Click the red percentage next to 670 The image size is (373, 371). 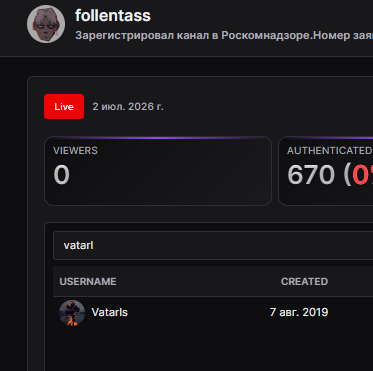[362, 175]
